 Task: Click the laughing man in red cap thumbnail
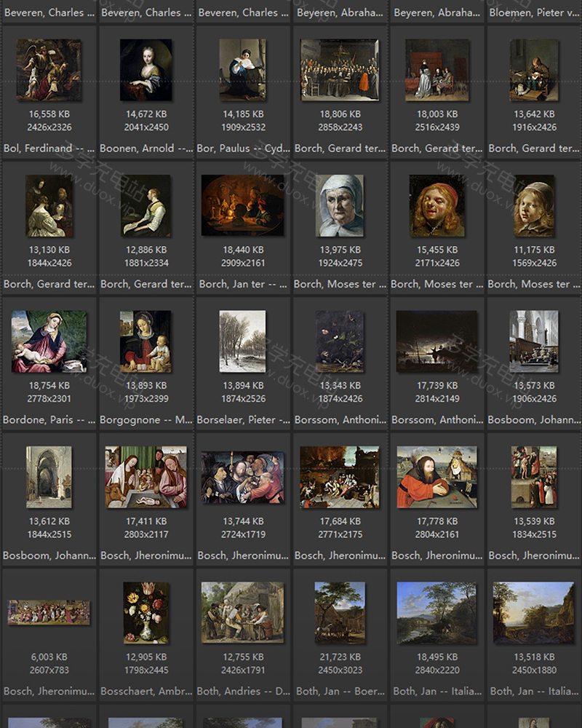point(436,205)
